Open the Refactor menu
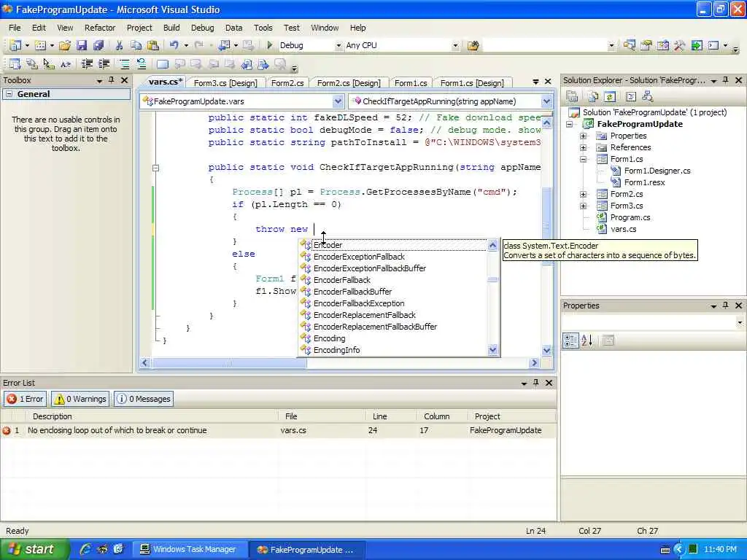 click(100, 28)
